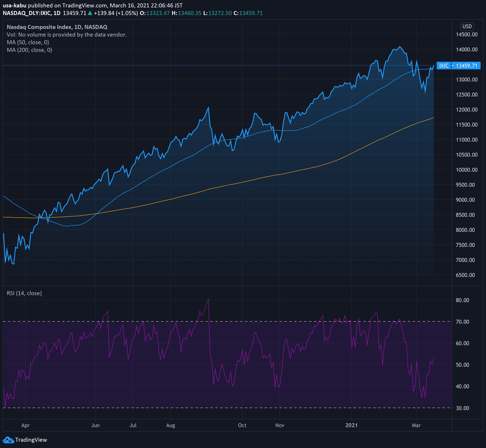The height and width of the screenshot is (448, 486).
Task: Click the Nov label on time axis
Action: (x=279, y=425)
